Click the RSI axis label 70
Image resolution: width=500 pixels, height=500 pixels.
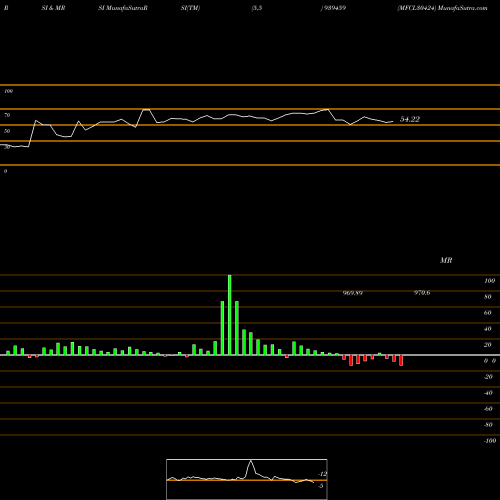tap(7, 115)
